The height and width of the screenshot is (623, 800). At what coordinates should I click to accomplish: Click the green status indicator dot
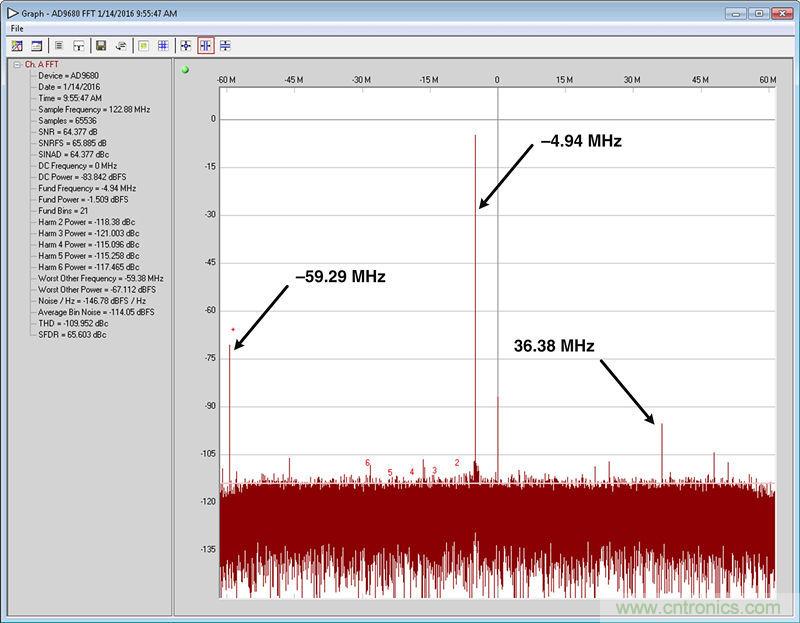click(x=185, y=69)
